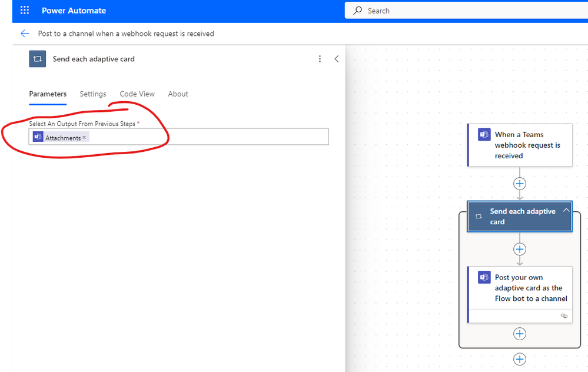
Task: Collapse the panel with the left chevron
Action: pos(336,59)
